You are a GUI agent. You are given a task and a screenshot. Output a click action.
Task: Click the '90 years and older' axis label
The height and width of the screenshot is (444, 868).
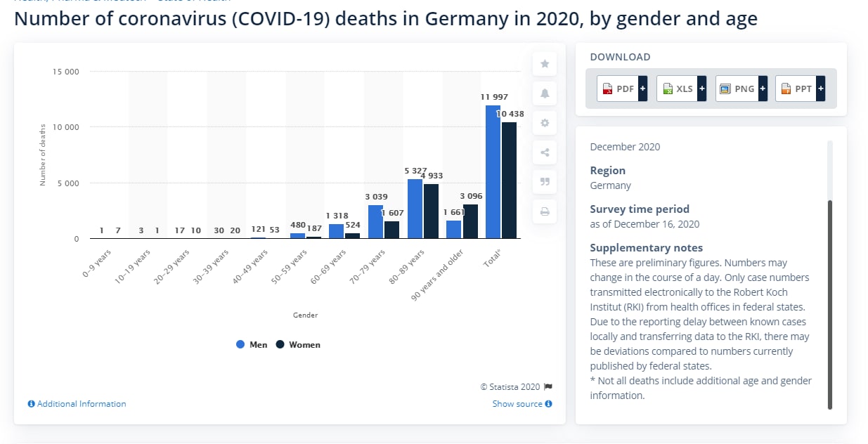[x=438, y=275]
